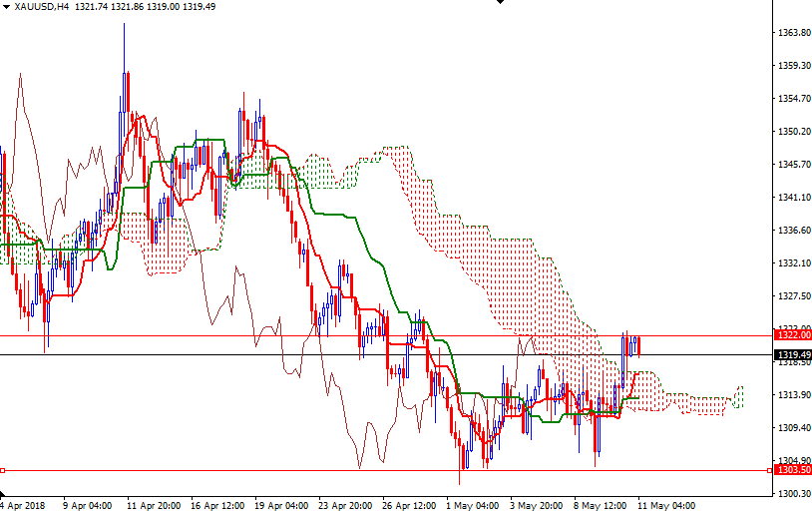
Task: Click the black triangle in bottom-left corner
Action: (x=4, y=494)
